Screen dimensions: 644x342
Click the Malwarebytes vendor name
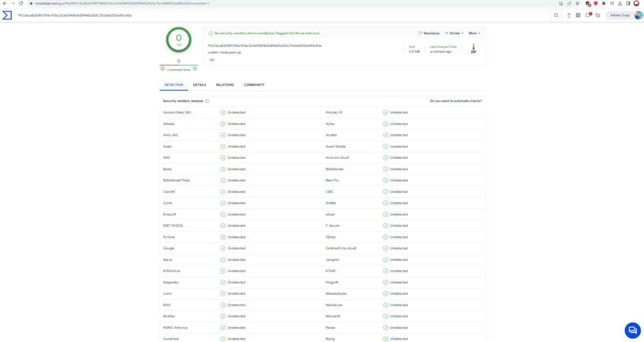[336, 294]
